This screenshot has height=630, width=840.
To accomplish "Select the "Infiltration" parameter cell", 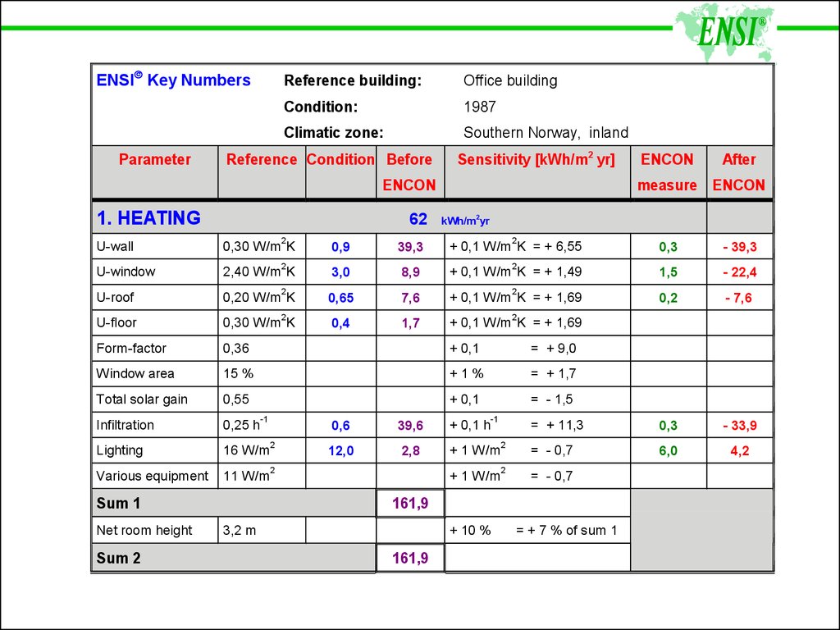I will pos(155,425).
